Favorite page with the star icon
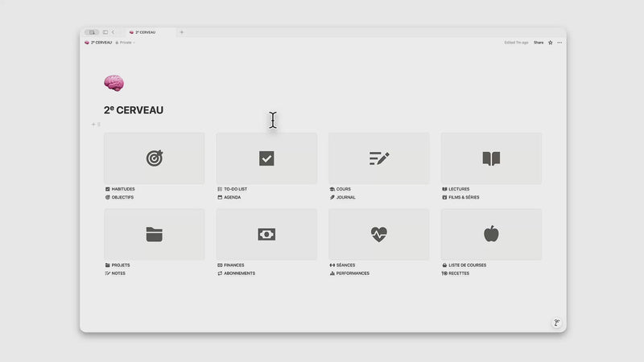Image resolution: width=644 pixels, height=362 pixels. (551, 43)
